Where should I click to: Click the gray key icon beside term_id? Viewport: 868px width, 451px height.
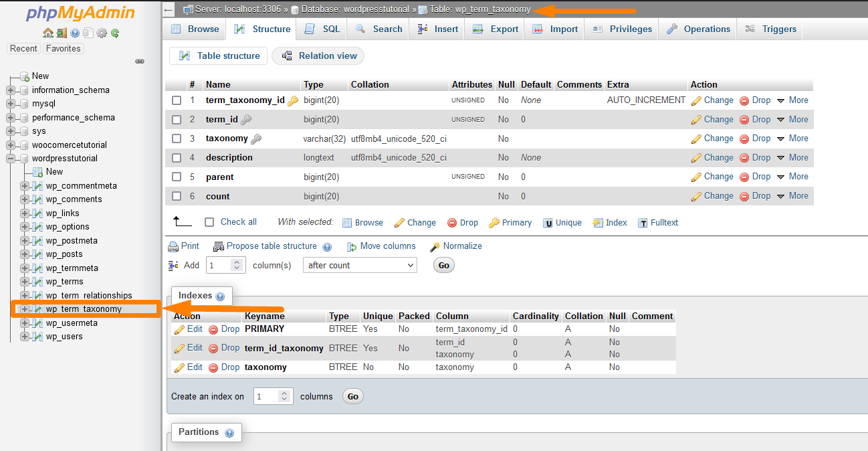pos(246,120)
